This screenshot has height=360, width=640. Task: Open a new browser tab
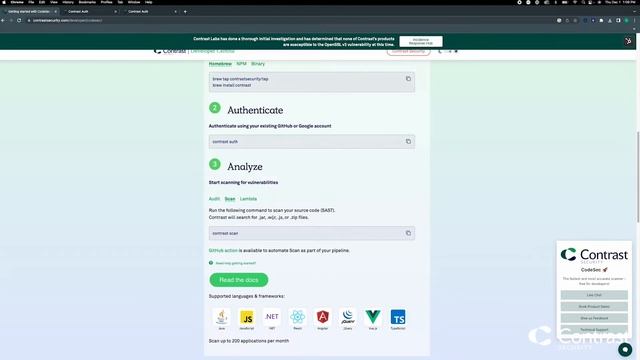point(185,11)
